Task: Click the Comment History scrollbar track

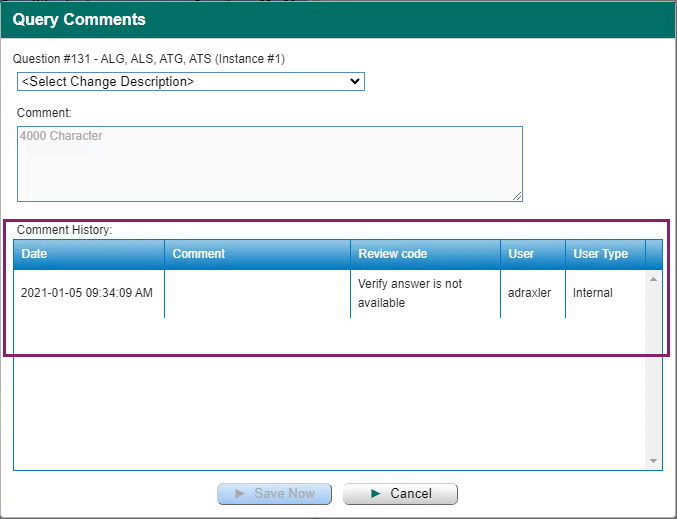Action: point(654,380)
